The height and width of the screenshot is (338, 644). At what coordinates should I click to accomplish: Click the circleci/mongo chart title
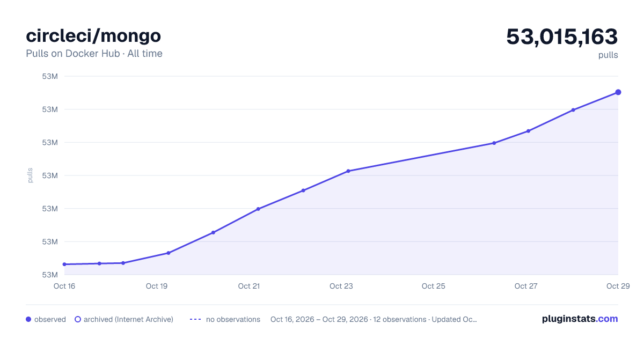click(93, 36)
